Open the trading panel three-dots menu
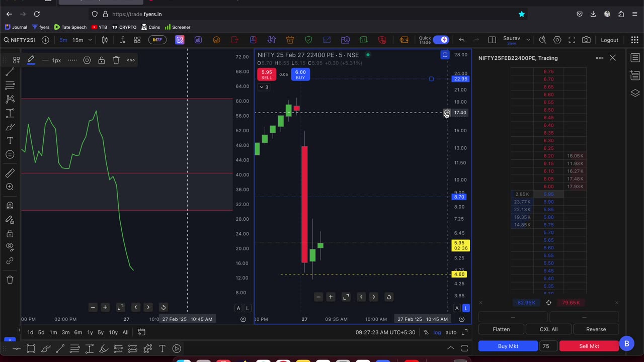The image size is (644, 362). (x=600, y=58)
